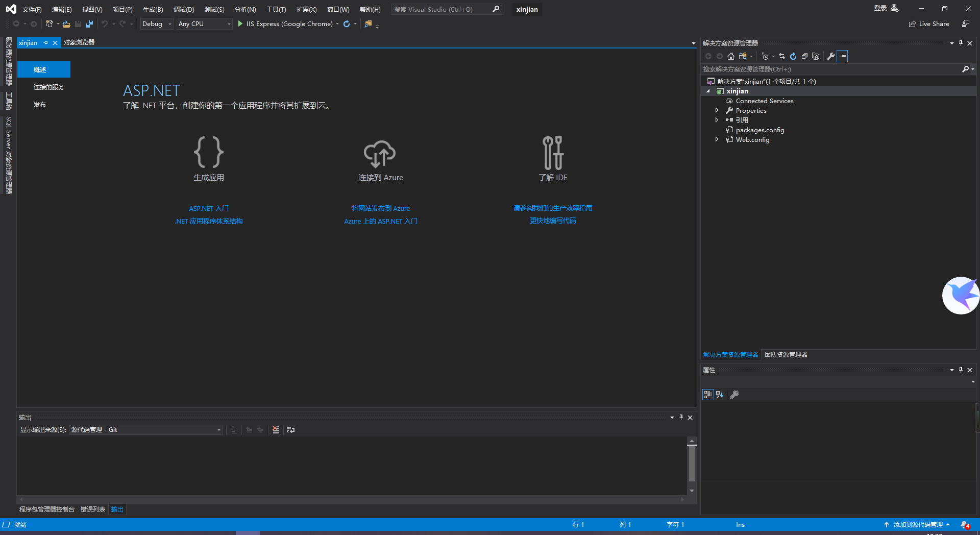The width and height of the screenshot is (980, 535).
Task: Open the 调试(D) menu
Action: click(184, 9)
